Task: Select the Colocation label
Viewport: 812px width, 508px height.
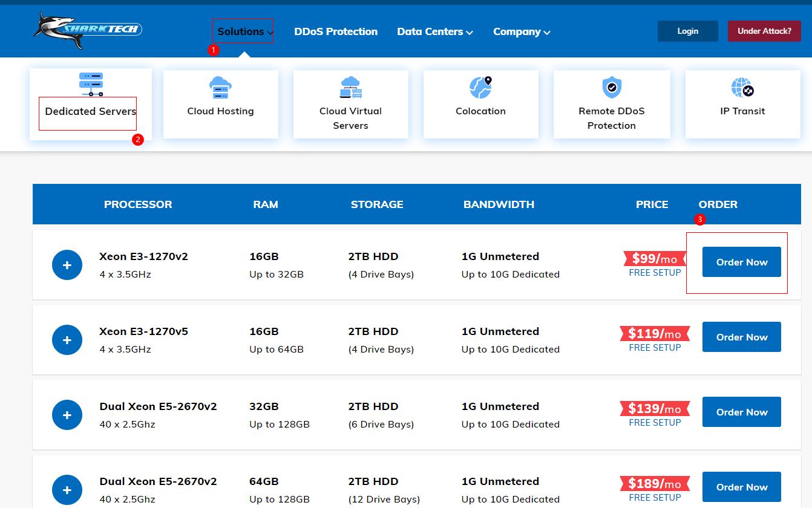Action: coord(480,111)
